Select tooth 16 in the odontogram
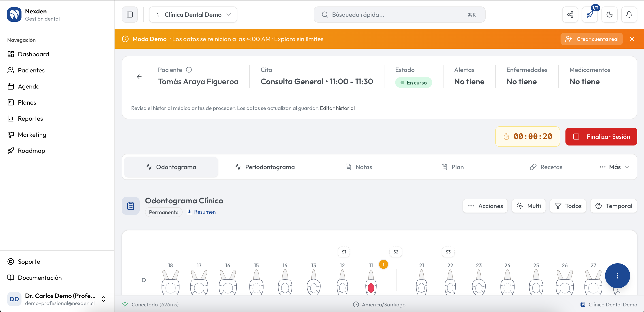 (x=228, y=282)
